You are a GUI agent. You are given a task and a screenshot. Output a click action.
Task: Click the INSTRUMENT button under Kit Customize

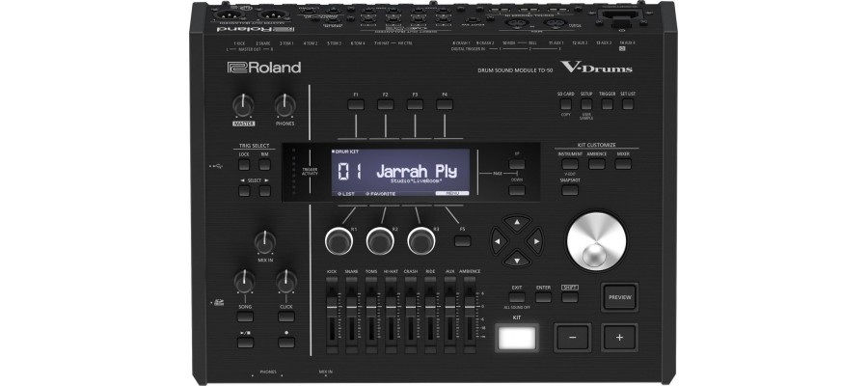[x=570, y=164]
